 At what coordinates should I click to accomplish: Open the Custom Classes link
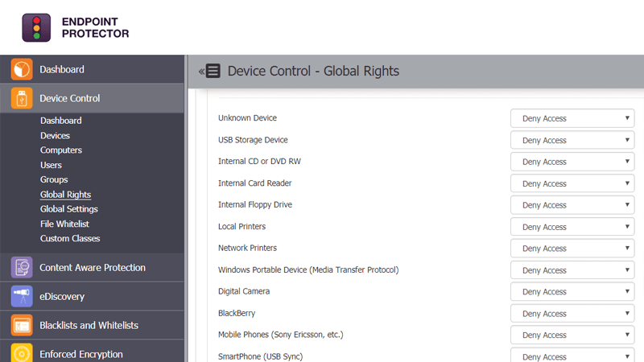70,238
